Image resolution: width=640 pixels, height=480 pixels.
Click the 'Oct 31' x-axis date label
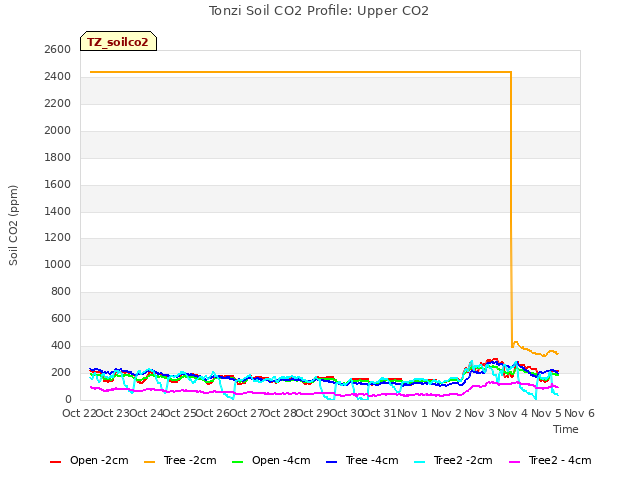point(380,413)
